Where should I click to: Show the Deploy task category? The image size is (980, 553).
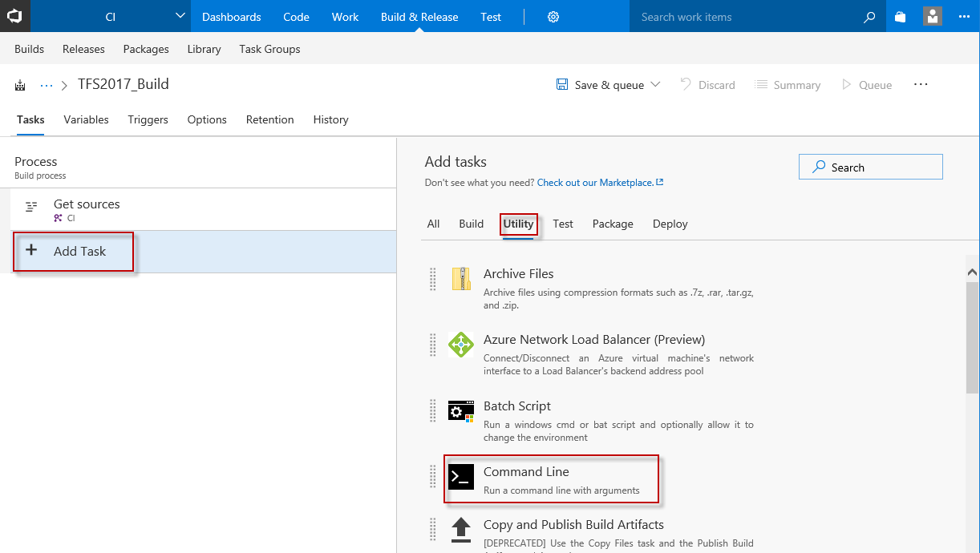pyautogui.click(x=670, y=224)
